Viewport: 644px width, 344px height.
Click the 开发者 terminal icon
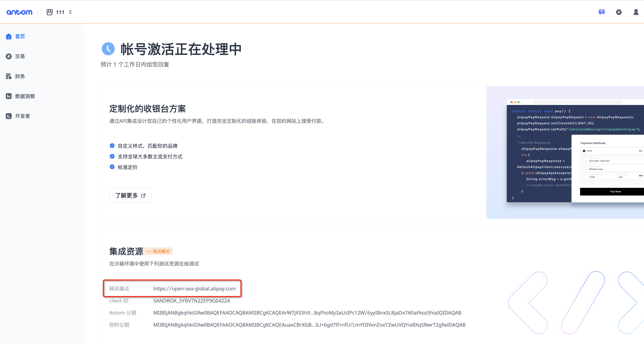click(x=9, y=116)
